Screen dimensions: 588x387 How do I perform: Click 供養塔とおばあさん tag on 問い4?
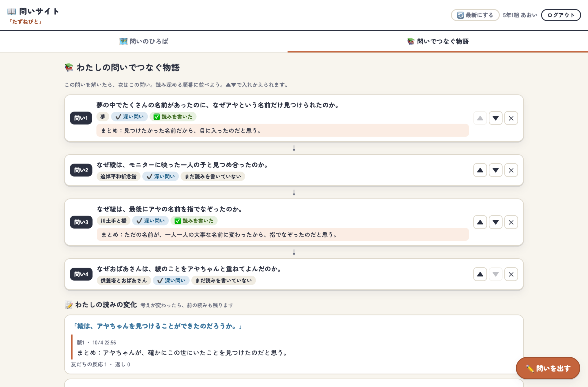click(124, 281)
